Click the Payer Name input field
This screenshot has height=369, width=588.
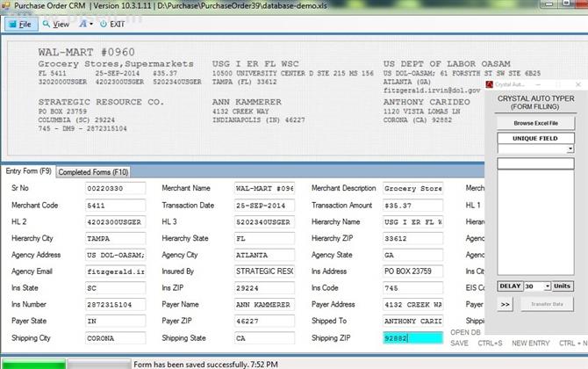coord(264,305)
